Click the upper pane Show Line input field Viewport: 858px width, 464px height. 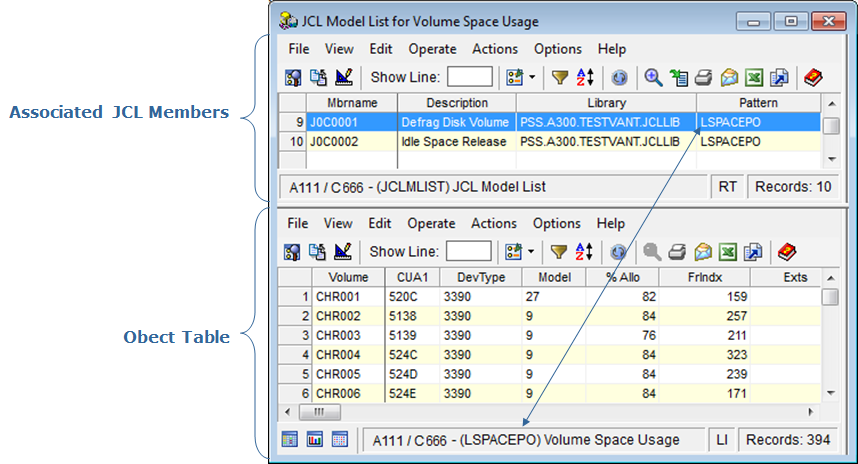pyautogui.click(x=469, y=77)
